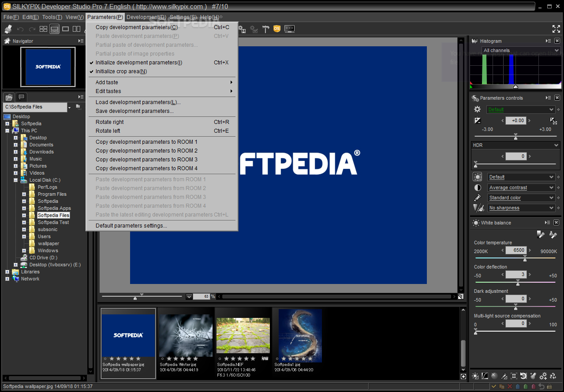The image size is (564, 392).
Task: Select Copy development parameters to ROOM 3
Action: (x=161, y=160)
